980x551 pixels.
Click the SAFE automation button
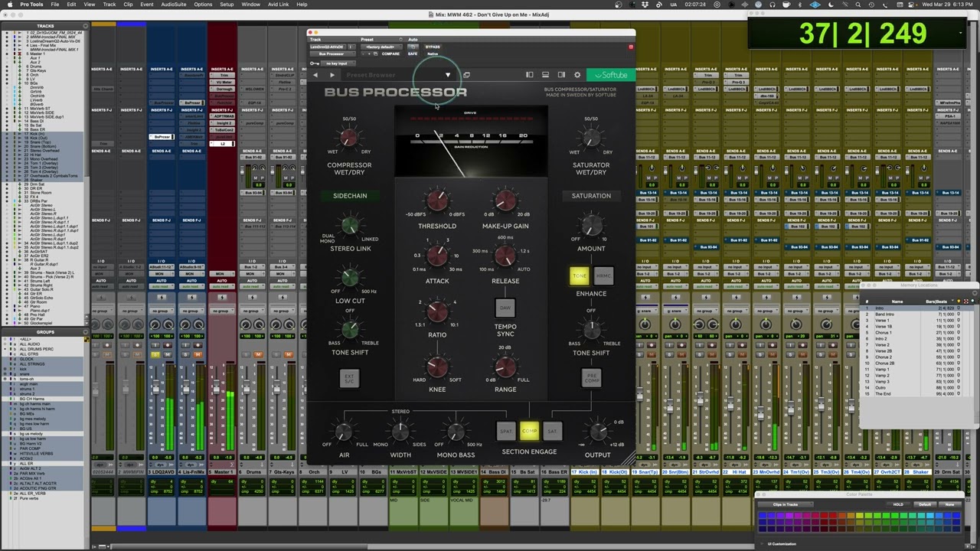(x=413, y=54)
